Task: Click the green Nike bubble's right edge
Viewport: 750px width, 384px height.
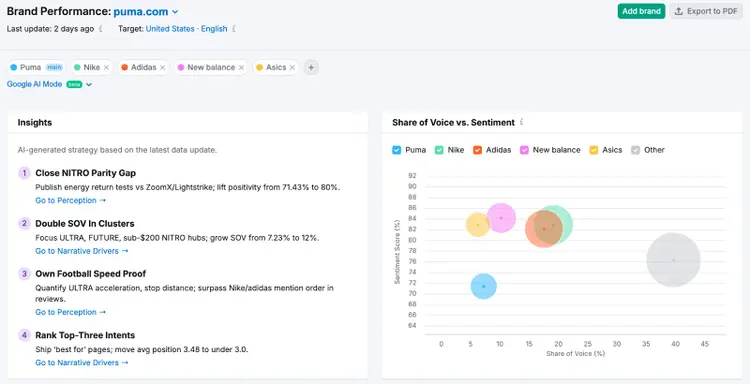Action: pyautogui.click(x=568, y=224)
